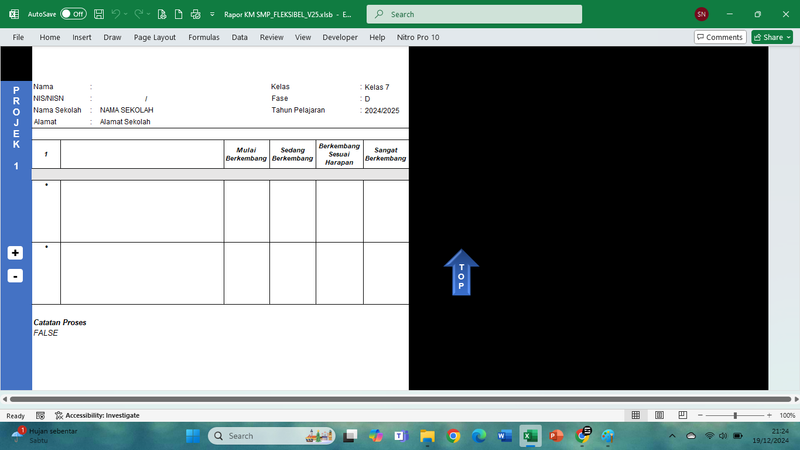Click the Sangat Berkembang column header
Screen dimensions: 800x450
(386, 154)
